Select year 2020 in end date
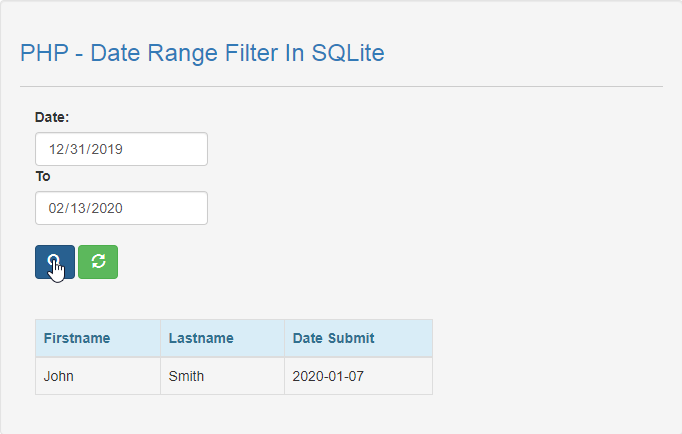The height and width of the screenshot is (434, 682). [x=106, y=208]
